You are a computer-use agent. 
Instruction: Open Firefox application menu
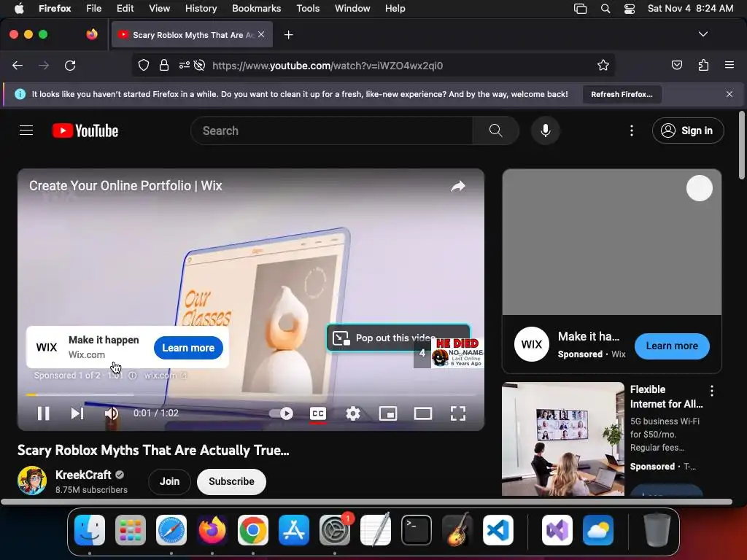(729, 65)
